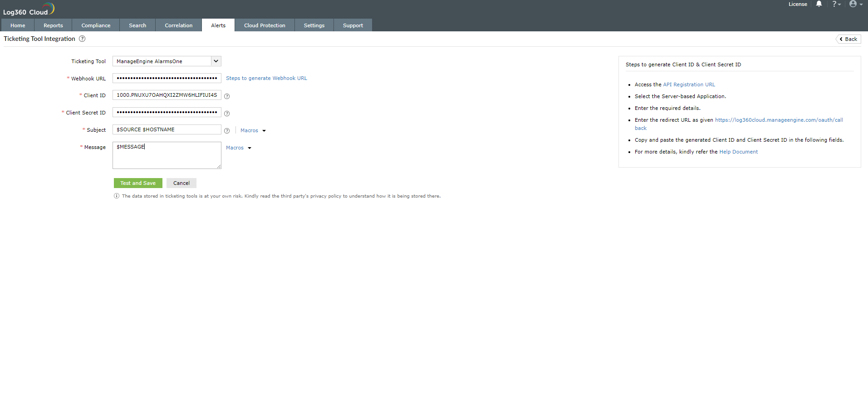This screenshot has height=412, width=868.
Task: Click the 'Select the Server-based Application.' step text
Action: click(x=680, y=96)
